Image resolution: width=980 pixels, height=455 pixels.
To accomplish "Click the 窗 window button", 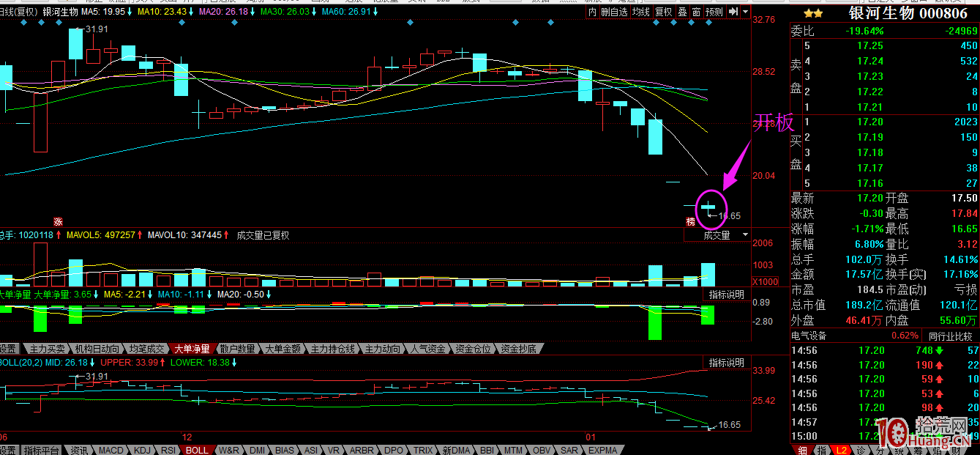I will click(x=696, y=12).
